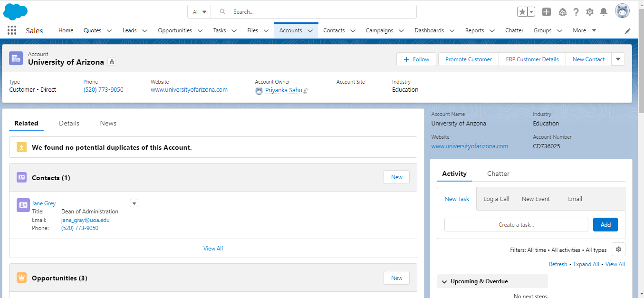Click the Promote Customer button
Image resolution: width=644 pixels, height=298 pixels.
pyautogui.click(x=469, y=59)
